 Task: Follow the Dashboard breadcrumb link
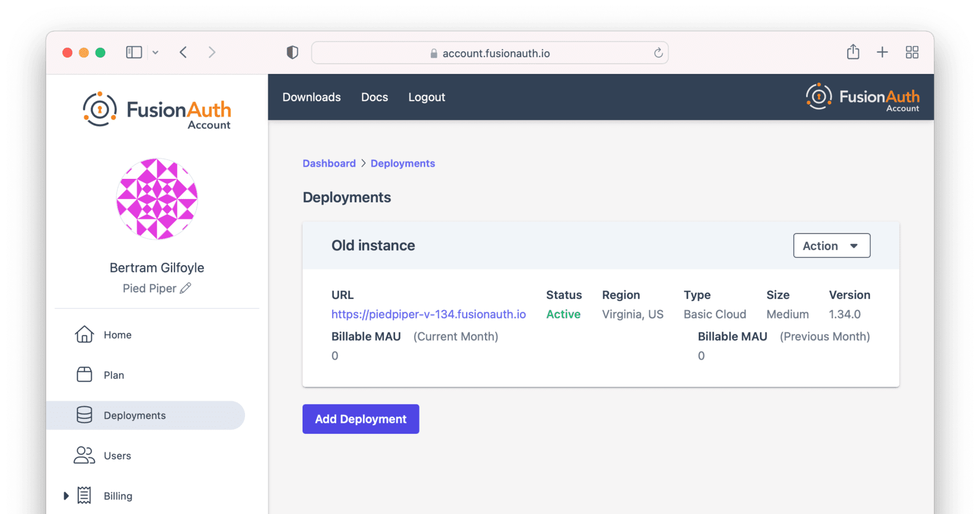[329, 164]
